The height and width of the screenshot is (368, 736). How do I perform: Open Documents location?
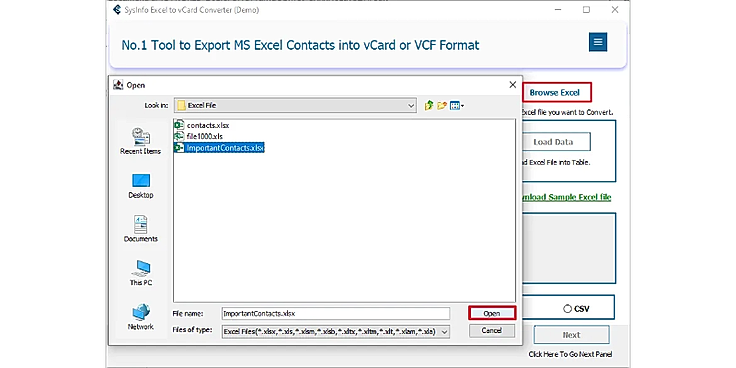[x=140, y=229]
